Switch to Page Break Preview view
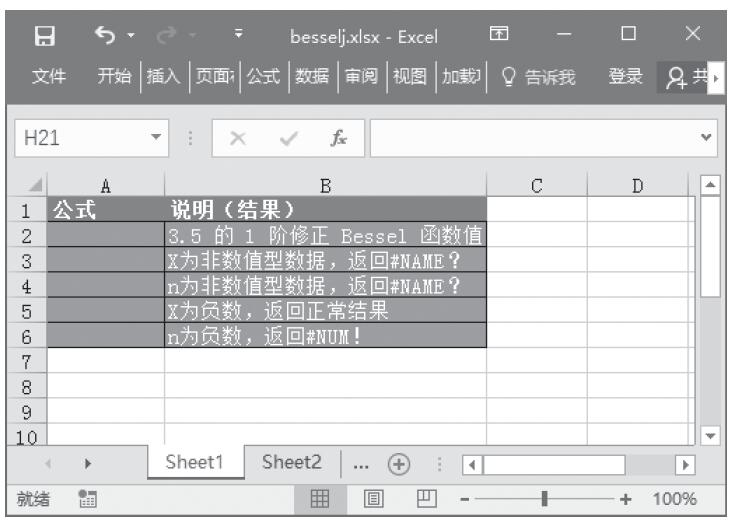 pyautogui.click(x=424, y=497)
